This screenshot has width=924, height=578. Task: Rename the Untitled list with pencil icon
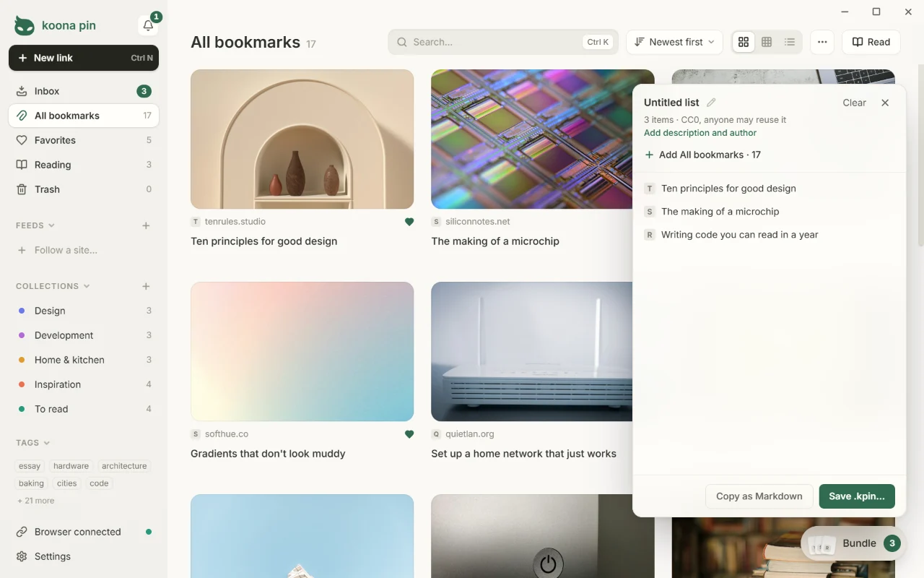(x=711, y=103)
